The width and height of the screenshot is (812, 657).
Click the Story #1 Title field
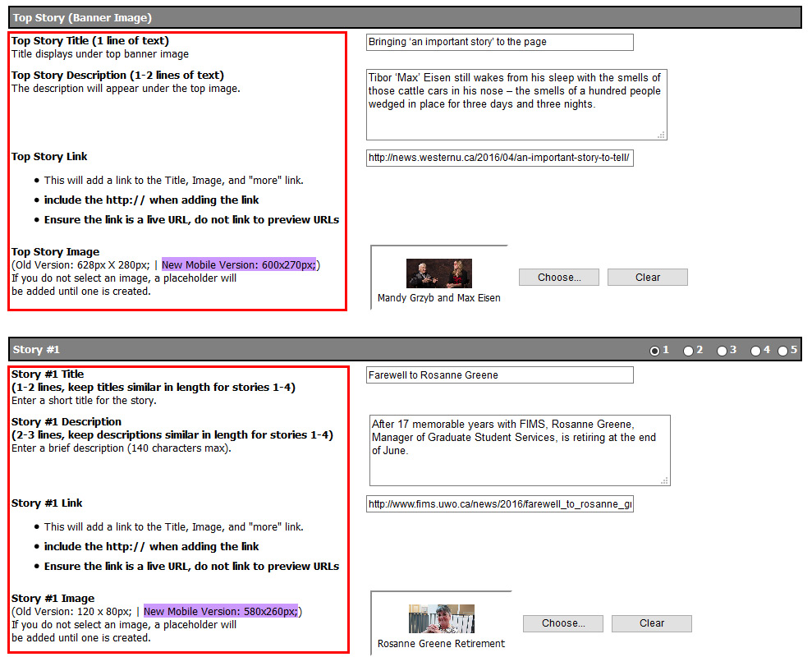point(499,375)
